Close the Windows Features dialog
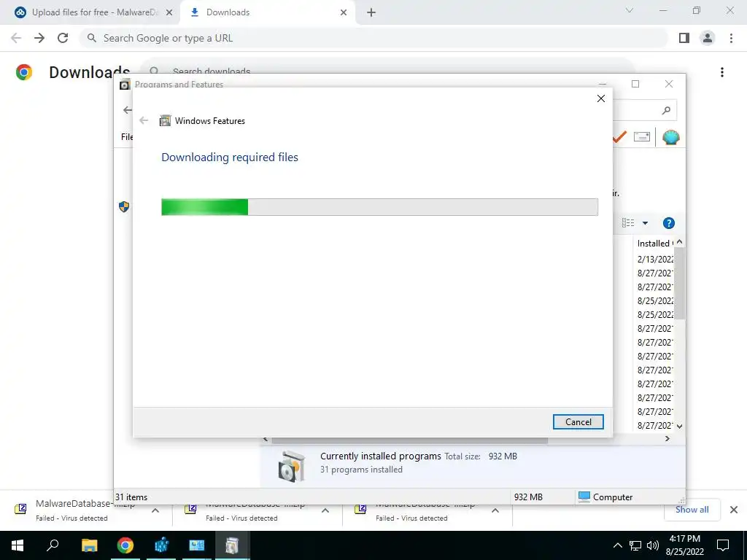Viewport: 747px width, 560px height. (601, 98)
